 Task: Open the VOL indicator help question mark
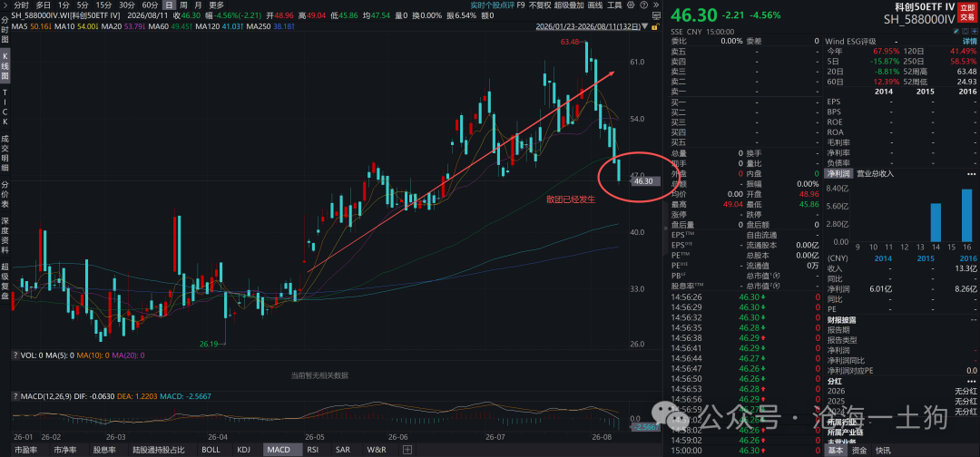tap(15, 355)
